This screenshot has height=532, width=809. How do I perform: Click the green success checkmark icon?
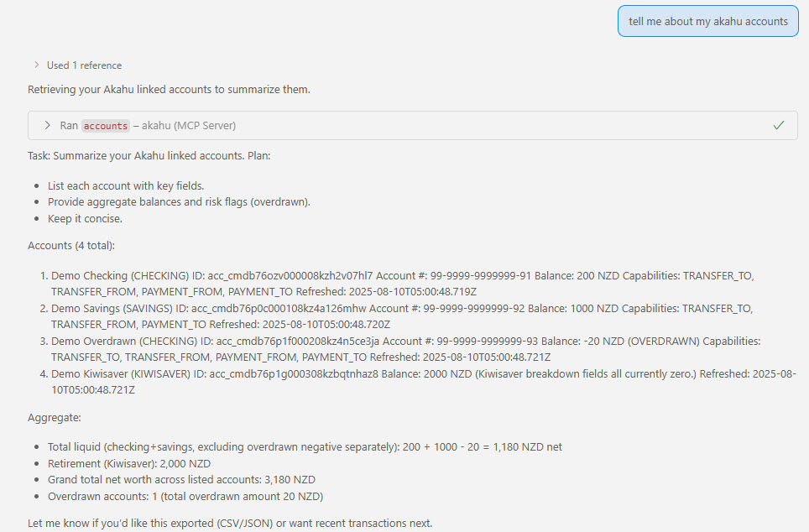[x=779, y=125]
